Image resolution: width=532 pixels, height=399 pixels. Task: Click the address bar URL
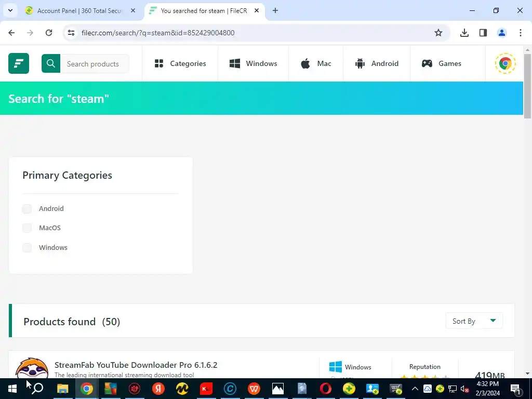coord(158,33)
